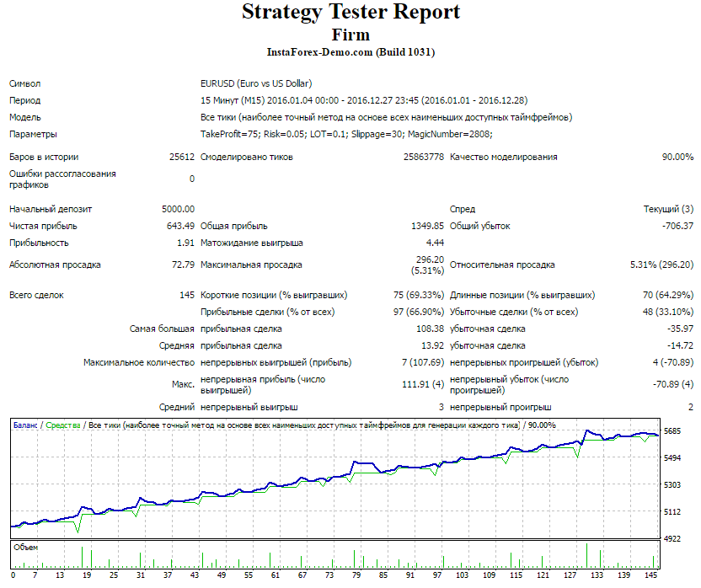Select the TakeProfit=75 parameters line
The image size is (701, 588).
[346, 134]
